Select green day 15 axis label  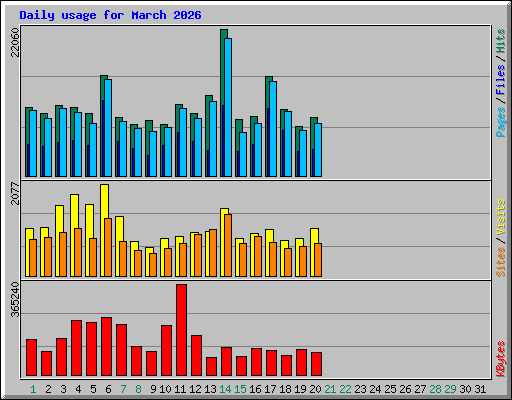[240, 389]
